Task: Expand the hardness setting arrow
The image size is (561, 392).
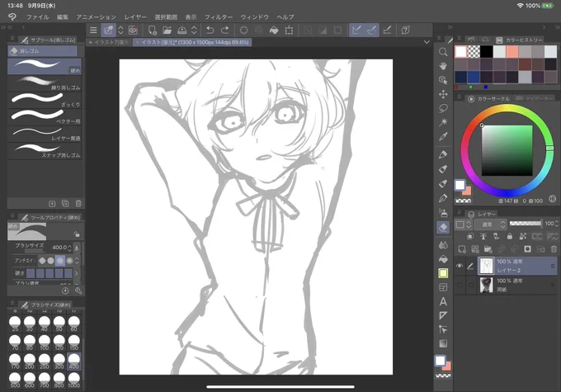Action: pyautogui.click(x=77, y=273)
